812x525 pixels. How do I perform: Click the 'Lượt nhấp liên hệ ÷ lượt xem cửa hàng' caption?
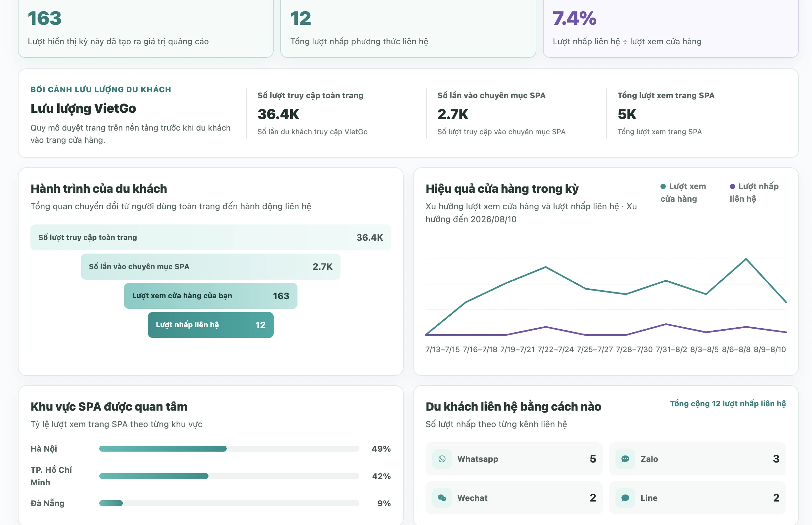click(627, 42)
